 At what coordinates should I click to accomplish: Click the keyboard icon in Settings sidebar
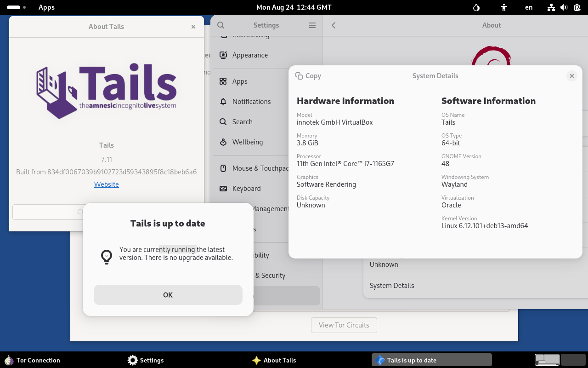point(223,189)
